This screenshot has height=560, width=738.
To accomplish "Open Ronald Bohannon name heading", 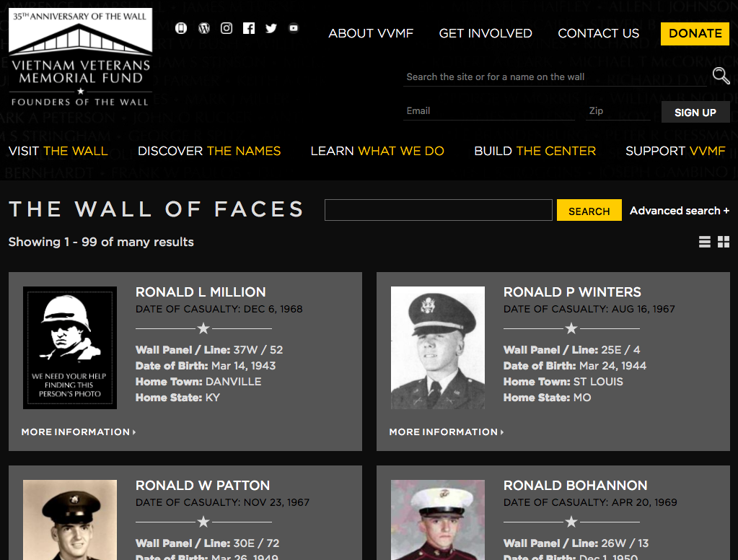I will coord(576,486).
